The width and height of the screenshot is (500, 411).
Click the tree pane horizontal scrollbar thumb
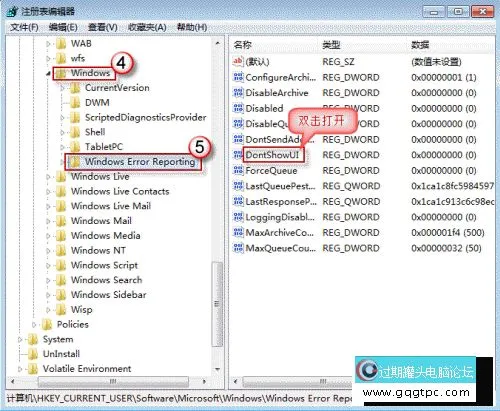pos(113,381)
